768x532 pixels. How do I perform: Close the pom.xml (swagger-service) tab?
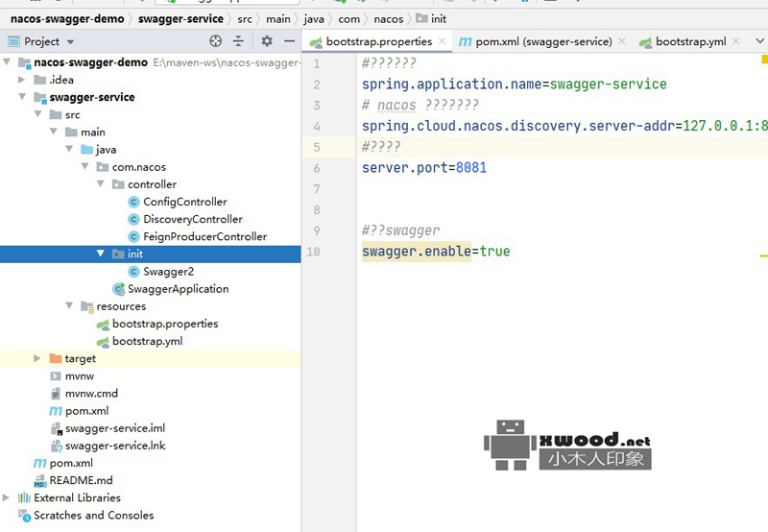coord(622,41)
